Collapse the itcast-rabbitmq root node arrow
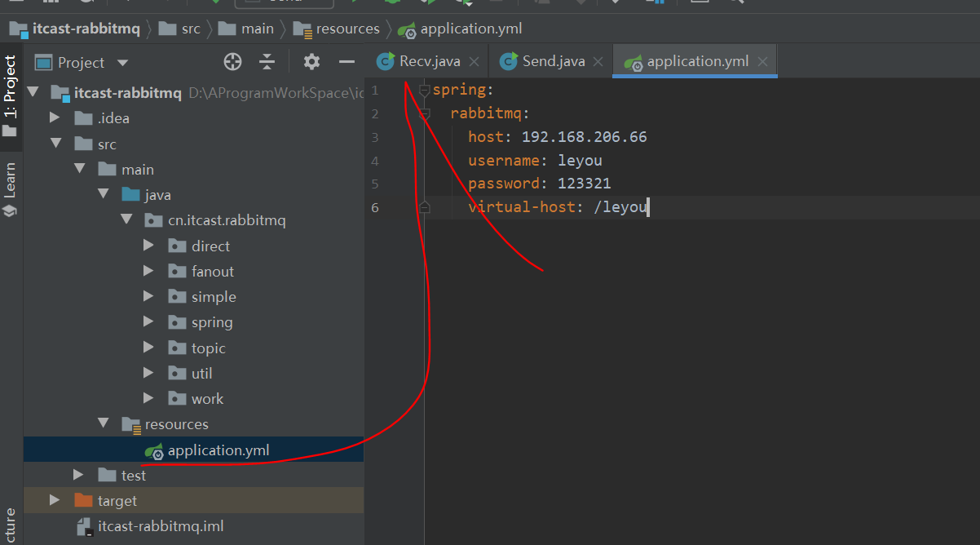The image size is (980, 545). click(x=33, y=92)
